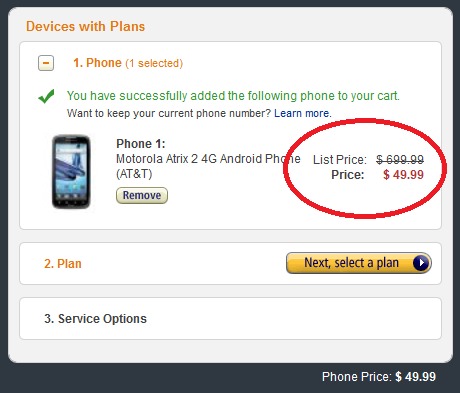Click the blue arrow on Next button
Image resolution: width=460 pixels, height=393 pixels.
(421, 263)
